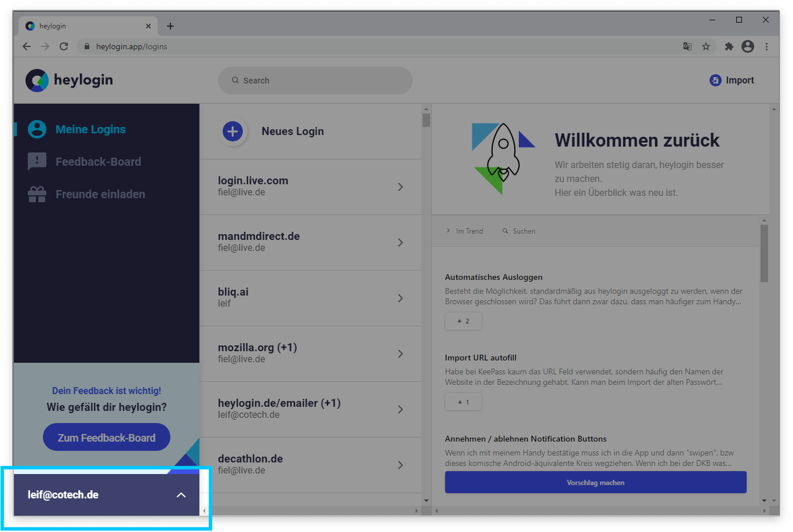Click the Import icon in header

[715, 81]
